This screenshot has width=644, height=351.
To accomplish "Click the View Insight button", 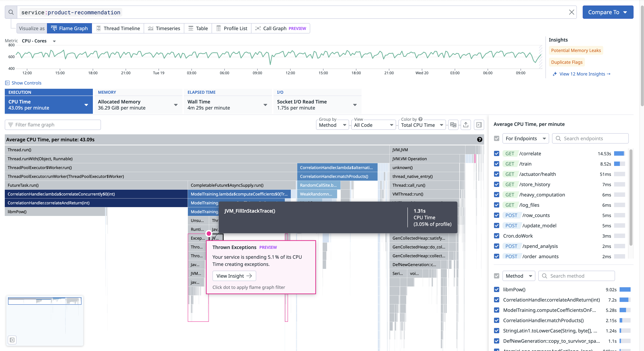I will click(x=234, y=276).
